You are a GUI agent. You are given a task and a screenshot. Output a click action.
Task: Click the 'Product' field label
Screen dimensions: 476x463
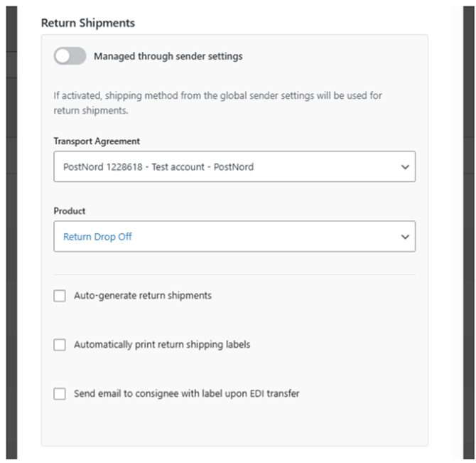coord(70,211)
